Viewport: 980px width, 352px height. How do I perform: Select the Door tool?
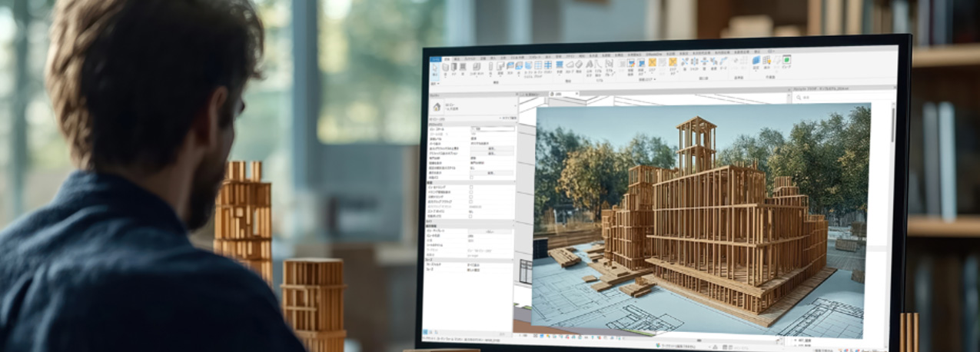pyautogui.click(x=454, y=68)
